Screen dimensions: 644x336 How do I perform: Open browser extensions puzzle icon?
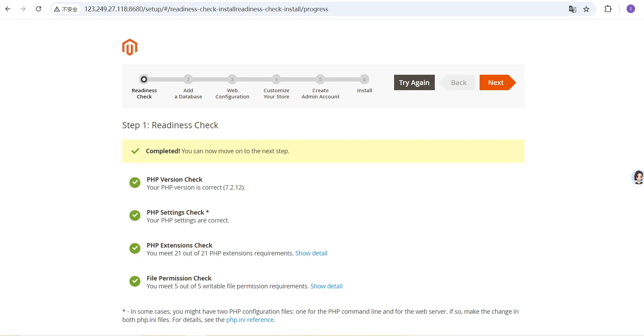(608, 9)
